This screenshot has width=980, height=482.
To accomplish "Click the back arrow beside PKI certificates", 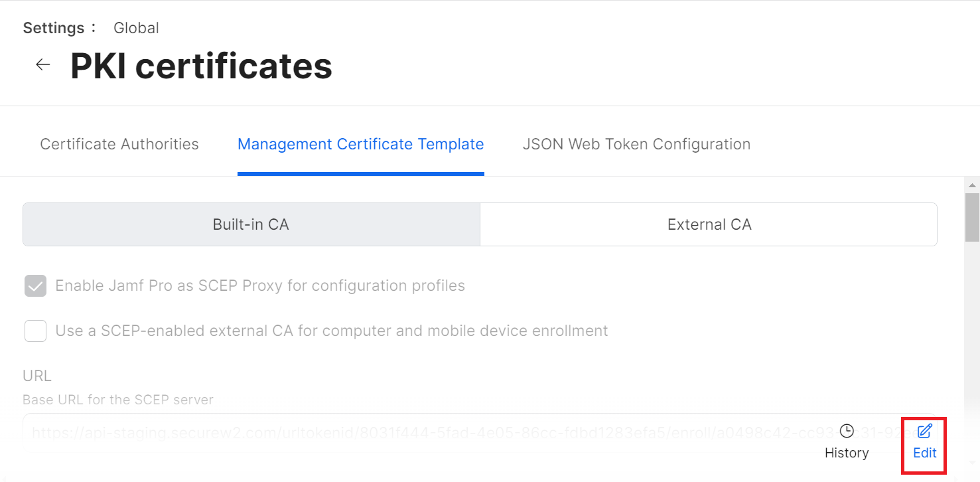I will (x=43, y=64).
